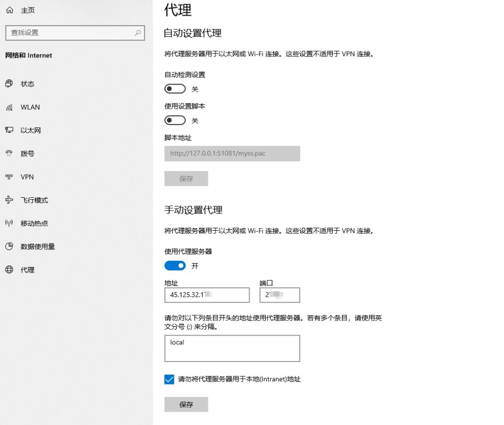This screenshot has height=425, width=504.
Task: Click the 查找设置 search box
Action: point(75,33)
